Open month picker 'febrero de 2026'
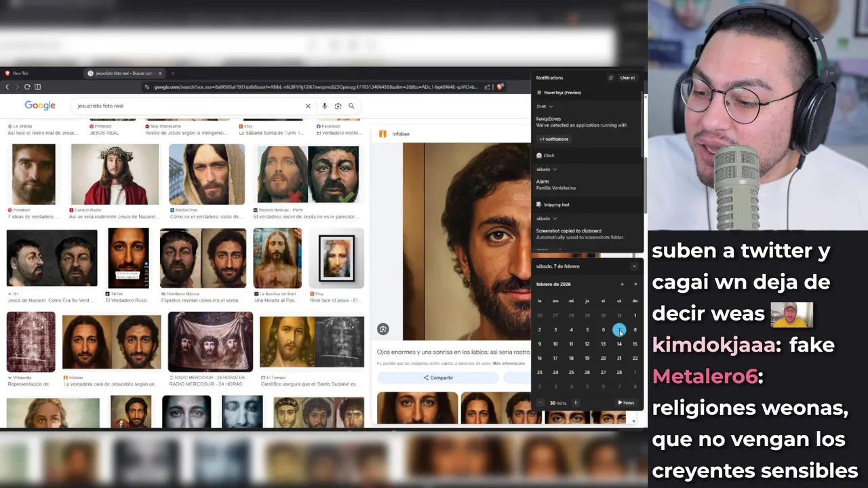The height and width of the screenshot is (488, 868). [553, 284]
